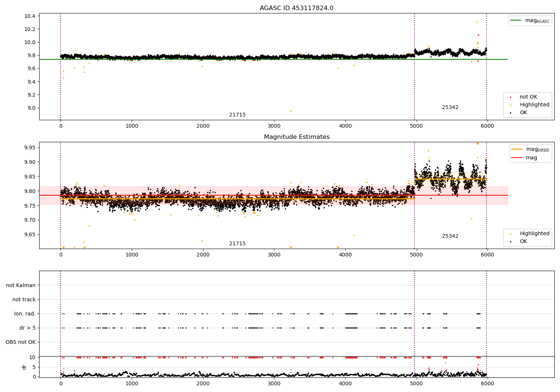Click green line sample in top plot legend

tap(516, 21)
